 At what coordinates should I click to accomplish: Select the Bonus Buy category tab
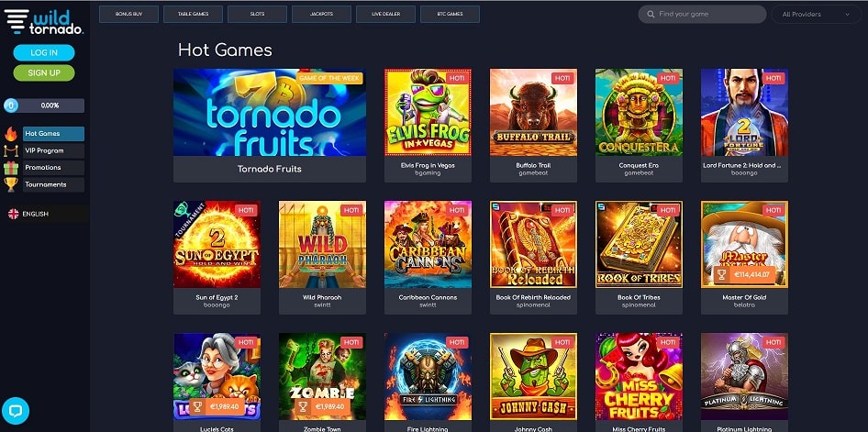129,14
